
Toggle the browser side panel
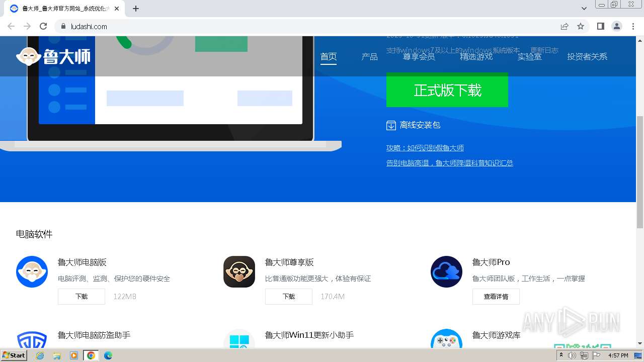tap(600, 26)
